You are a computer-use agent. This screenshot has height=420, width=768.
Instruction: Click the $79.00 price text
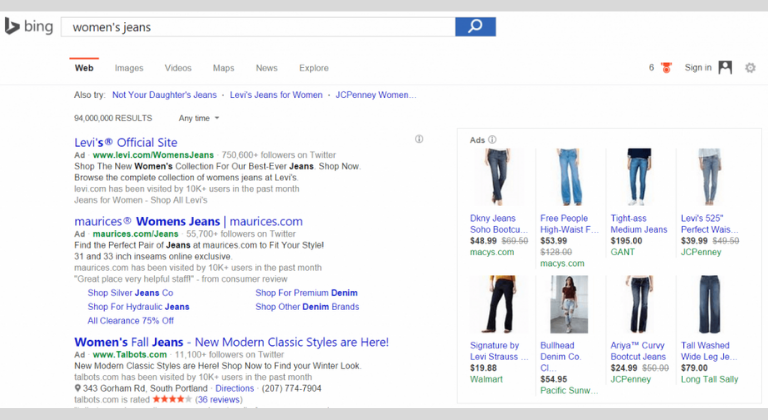click(x=694, y=368)
